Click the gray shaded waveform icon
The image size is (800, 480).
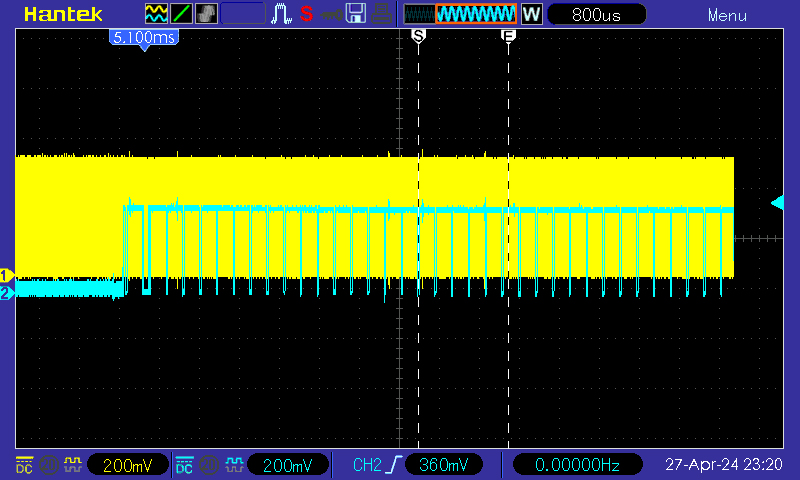[x=206, y=14]
